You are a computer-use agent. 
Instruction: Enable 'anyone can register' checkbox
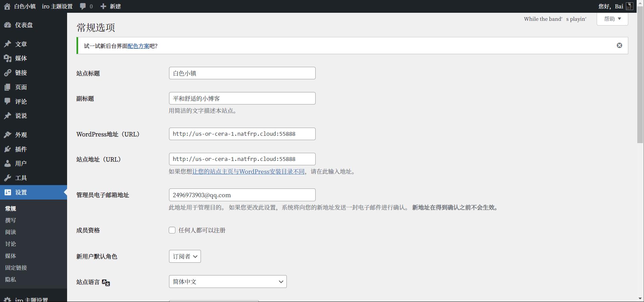pos(172,230)
